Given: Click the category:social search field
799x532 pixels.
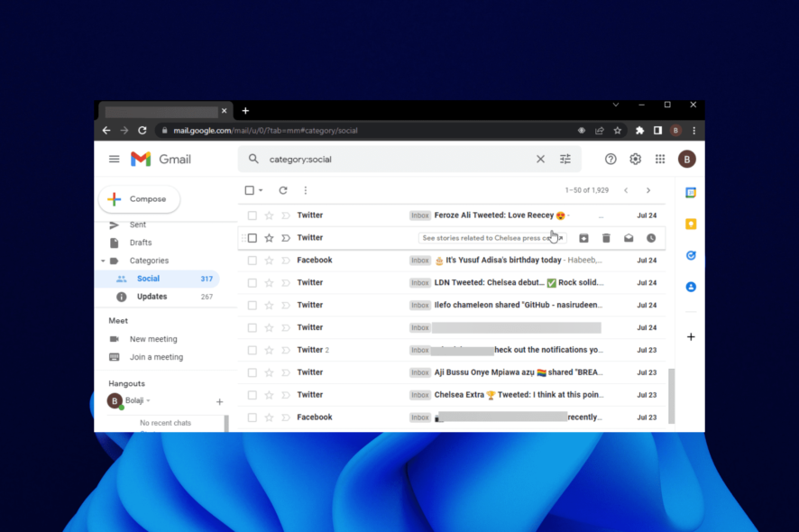Looking at the screenshot, I should coord(398,159).
